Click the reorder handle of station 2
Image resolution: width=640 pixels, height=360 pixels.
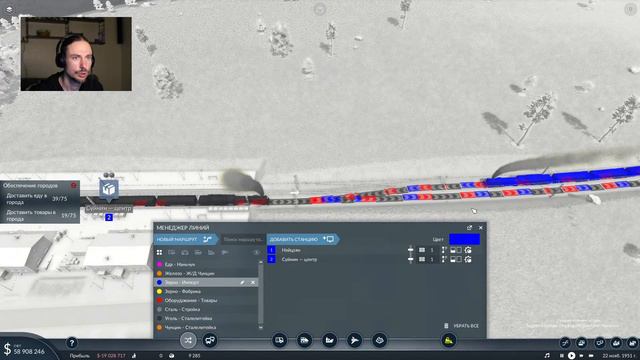point(411,259)
